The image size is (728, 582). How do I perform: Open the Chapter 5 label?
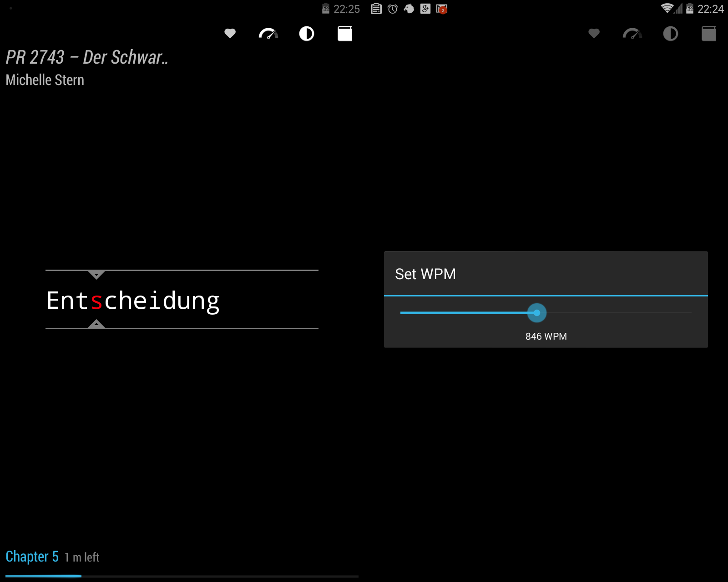32,557
